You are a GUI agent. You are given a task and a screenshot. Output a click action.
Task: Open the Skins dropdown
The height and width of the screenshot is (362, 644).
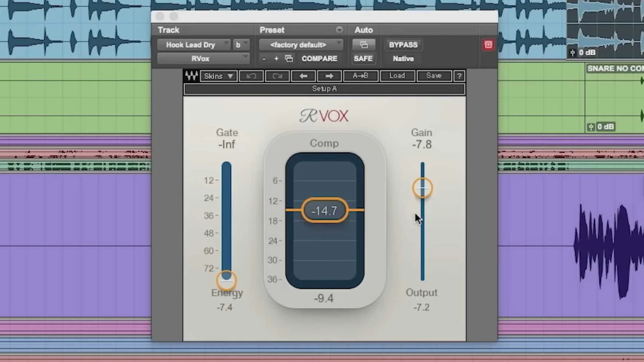tap(218, 76)
